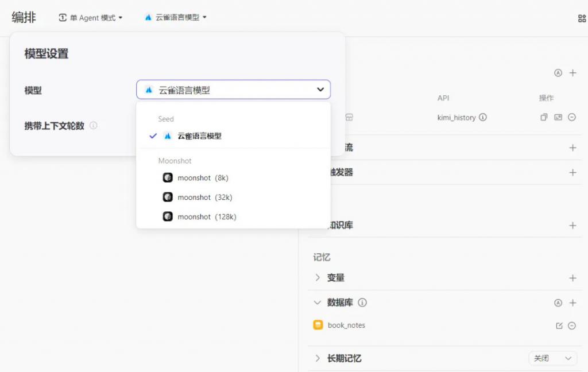
Task: Select moonshot (8k) model option
Action: click(x=202, y=178)
